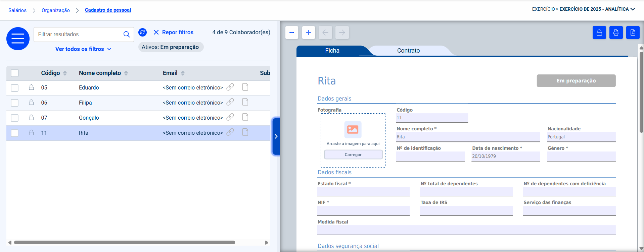Click the link icon in Filipa's row
The width and height of the screenshot is (644, 252).
[230, 102]
